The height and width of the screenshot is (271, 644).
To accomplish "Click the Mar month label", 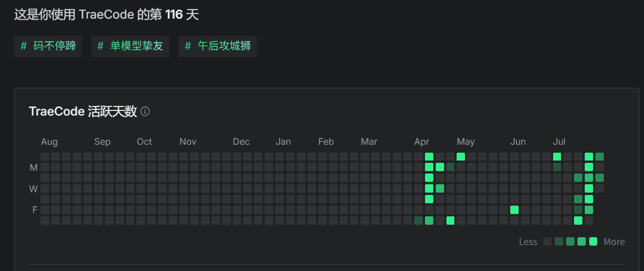I will [x=369, y=142].
